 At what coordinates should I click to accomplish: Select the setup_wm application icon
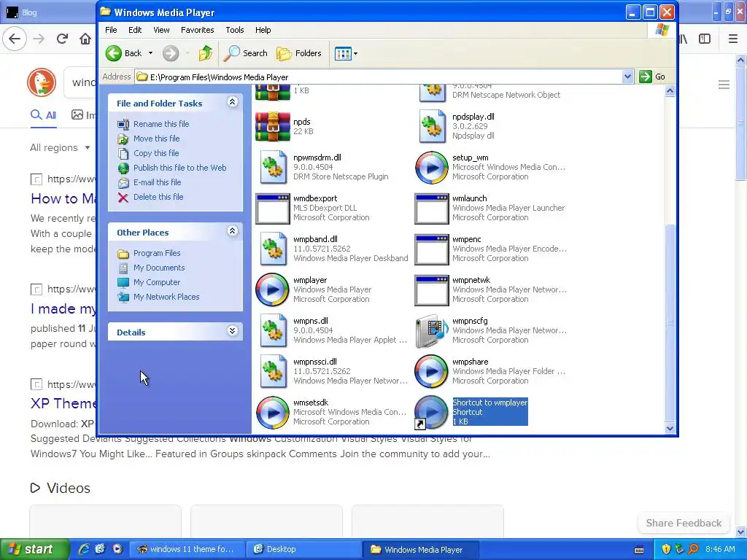(432, 168)
